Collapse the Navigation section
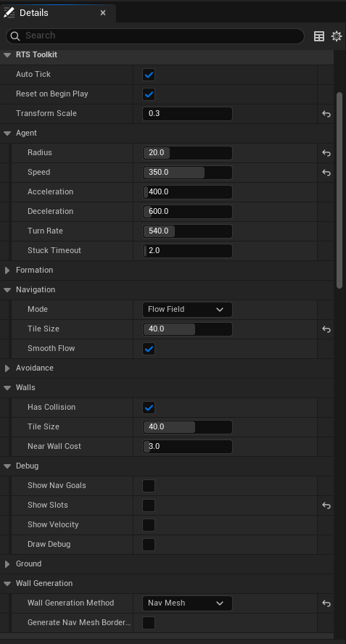 pos(7,290)
